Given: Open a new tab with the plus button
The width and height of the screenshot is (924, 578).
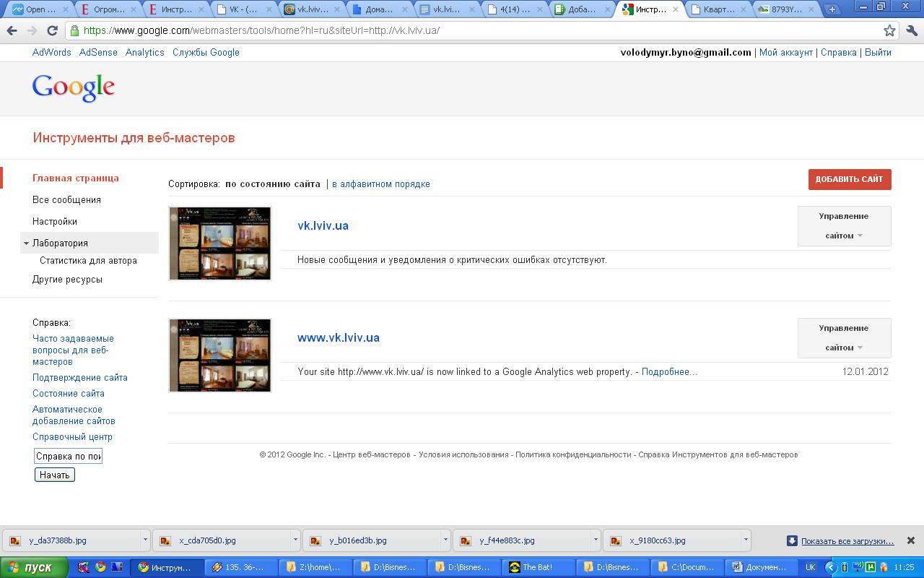Looking at the screenshot, I should tap(832, 9).
